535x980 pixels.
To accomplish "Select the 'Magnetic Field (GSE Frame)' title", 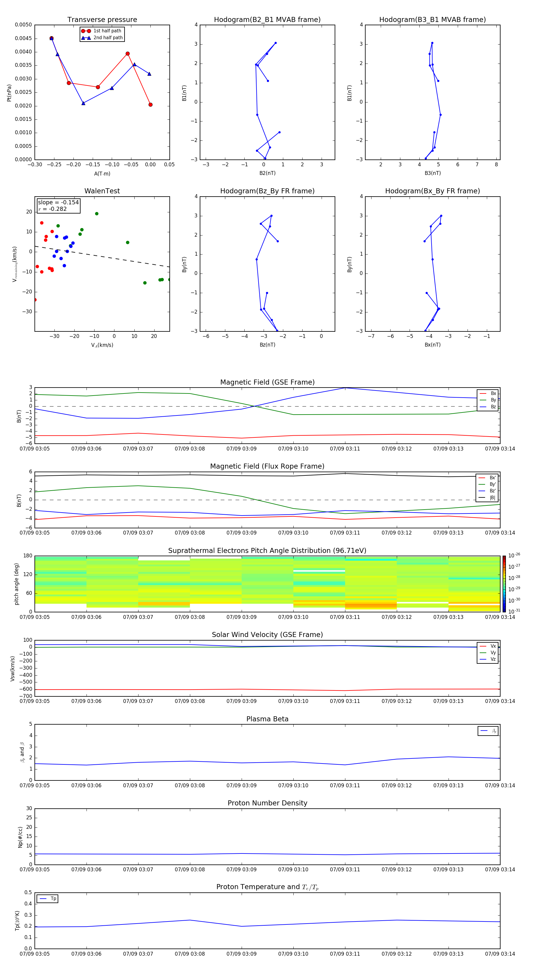I will [x=267, y=382].
